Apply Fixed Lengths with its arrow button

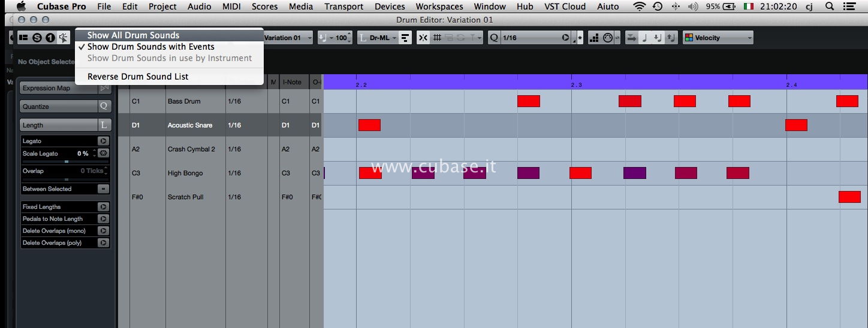(103, 207)
